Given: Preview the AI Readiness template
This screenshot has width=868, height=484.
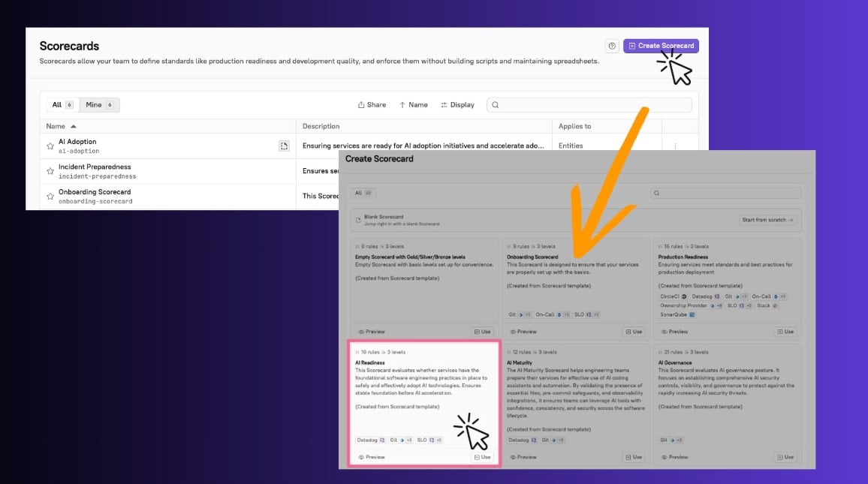Looking at the screenshot, I should (x=372, y=458).
